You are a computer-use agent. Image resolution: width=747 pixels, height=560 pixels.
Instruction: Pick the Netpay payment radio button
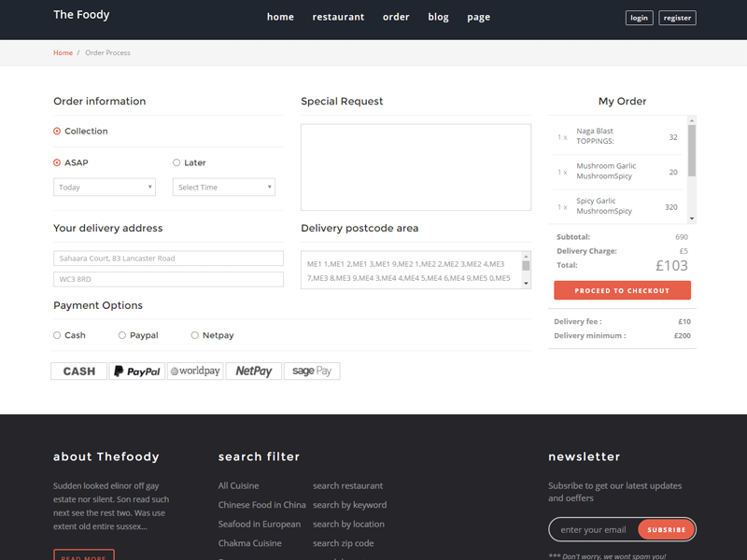[195, 335]
